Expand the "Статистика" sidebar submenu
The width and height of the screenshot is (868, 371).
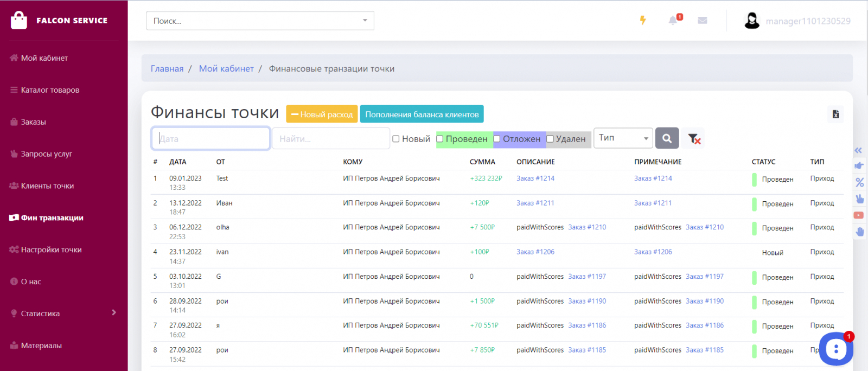tap(114, 313)
